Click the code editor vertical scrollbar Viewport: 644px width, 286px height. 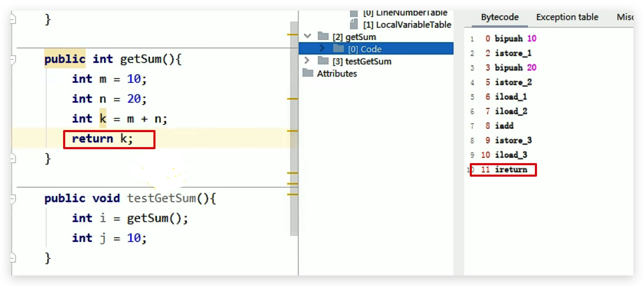(x=294, y=131)
